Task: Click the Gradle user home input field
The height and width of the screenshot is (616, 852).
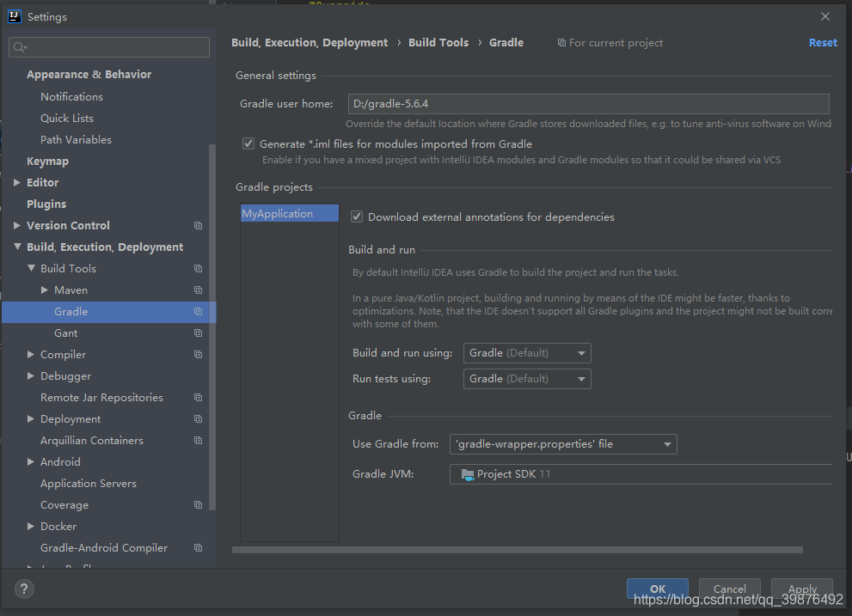Action: point(588,103)
